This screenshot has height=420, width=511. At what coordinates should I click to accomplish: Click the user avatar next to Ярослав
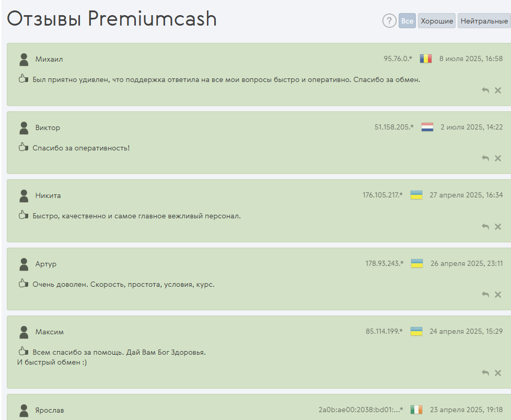(24, 411)
